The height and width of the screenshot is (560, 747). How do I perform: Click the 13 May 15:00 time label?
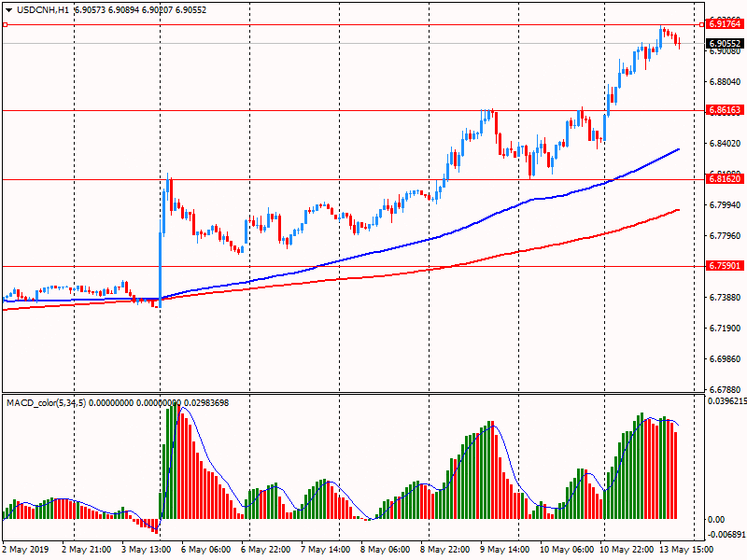[686, 550]
